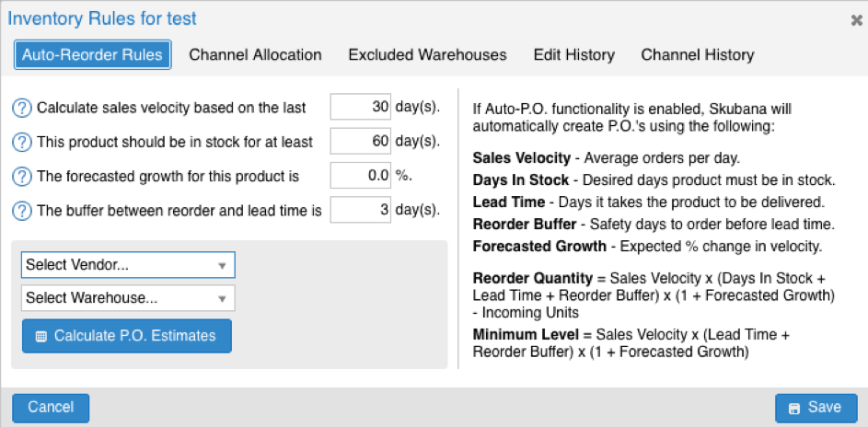Edit the reorder buffer days field

pos(360,209)
